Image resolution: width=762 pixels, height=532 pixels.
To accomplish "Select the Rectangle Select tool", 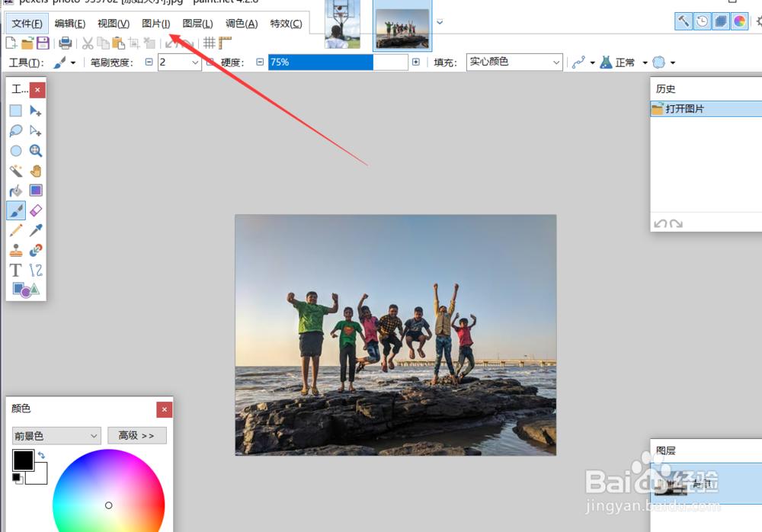I will pos(15,111).
